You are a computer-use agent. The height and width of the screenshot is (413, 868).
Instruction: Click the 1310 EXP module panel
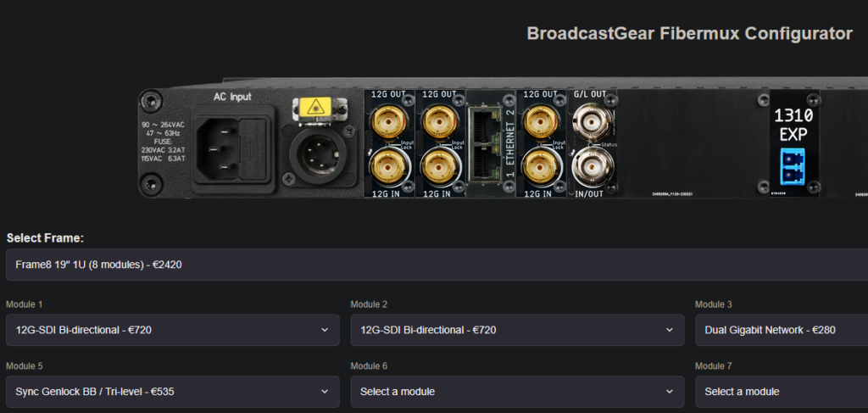pyautogui.click(x=793, y=144)
